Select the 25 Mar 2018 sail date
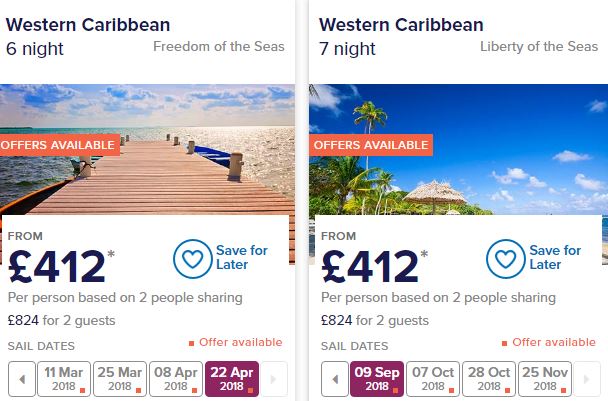The height and width of the screenshot is (401, 608). [120, 379]
